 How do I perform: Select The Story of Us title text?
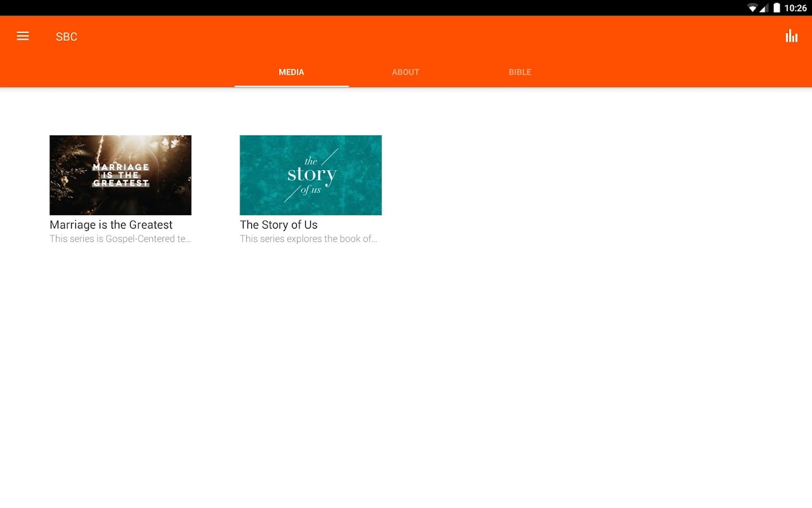[x=278, y=225]
